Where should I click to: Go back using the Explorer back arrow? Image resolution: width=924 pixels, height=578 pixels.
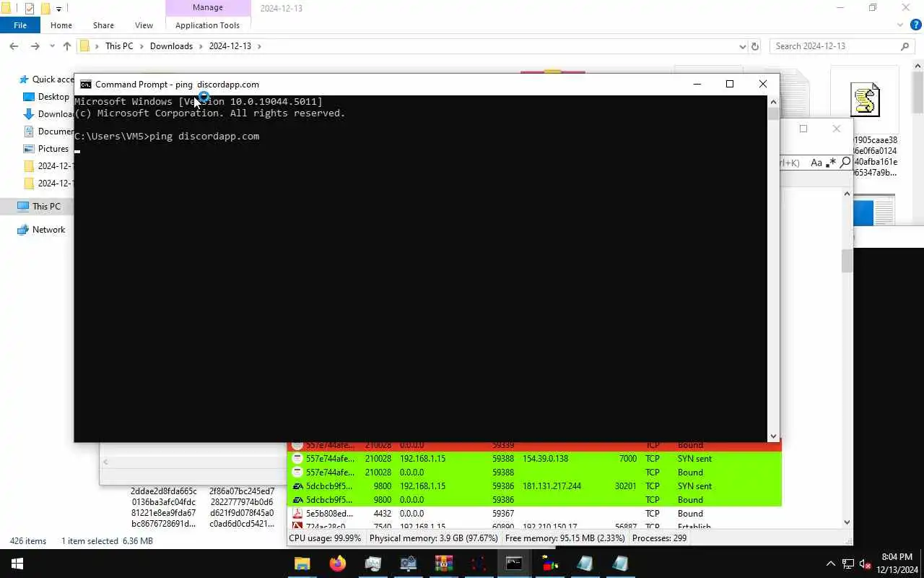tap(14, 46)
